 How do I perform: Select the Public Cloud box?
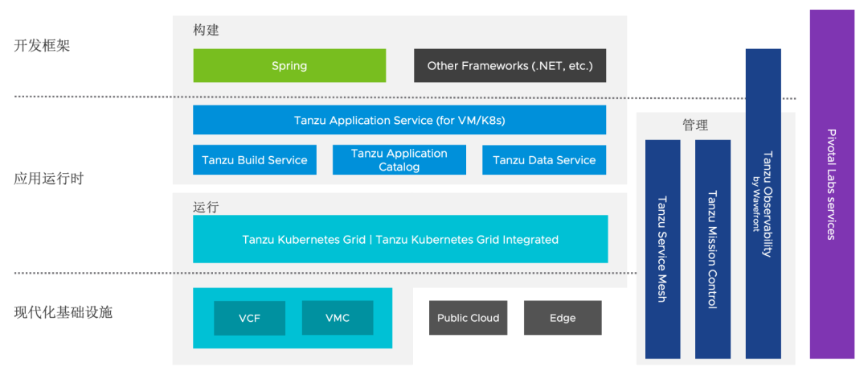click(468, 318)
